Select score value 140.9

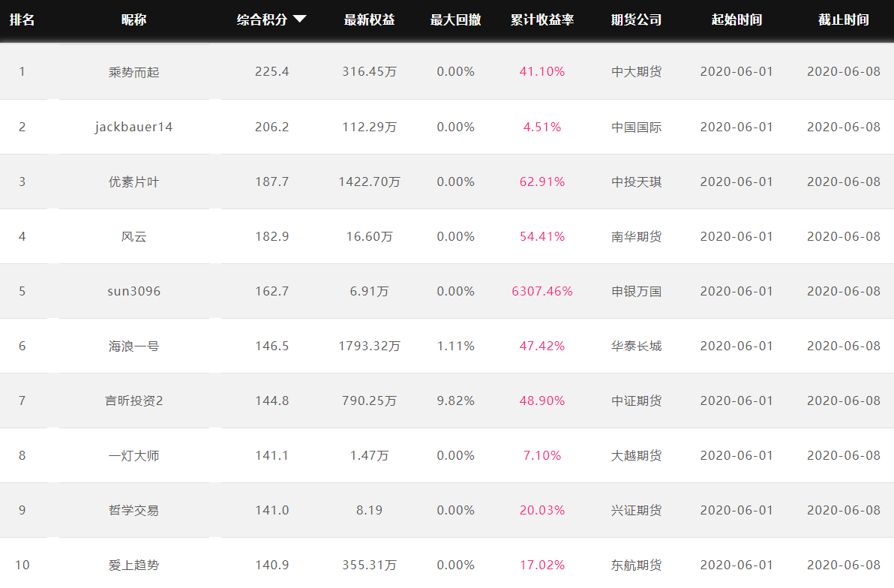272,565
